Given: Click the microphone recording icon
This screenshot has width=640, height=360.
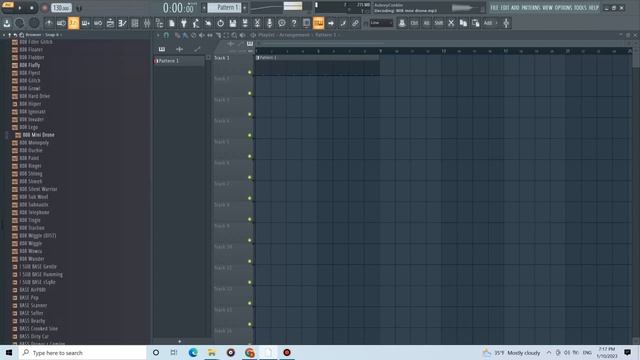Looking at the screenshot, I should [269, 23].
